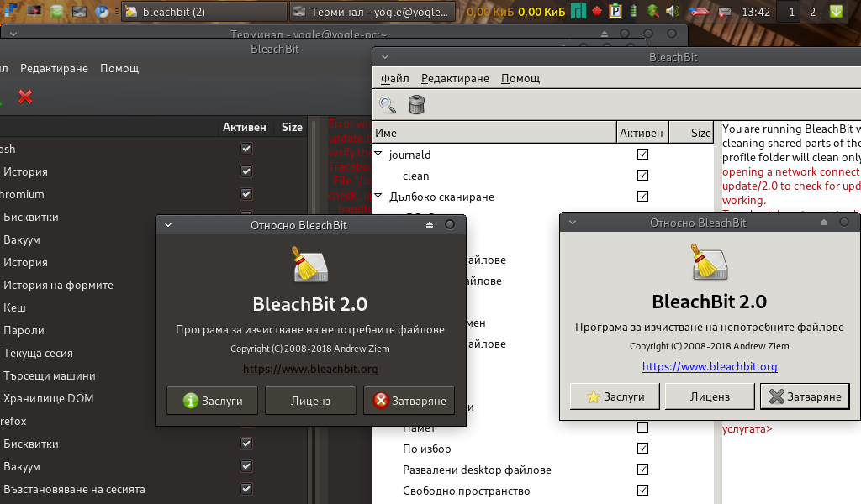Click the mail envelope tray icon
The height and width of the screenshot is (504, 861).
[725, 11]
